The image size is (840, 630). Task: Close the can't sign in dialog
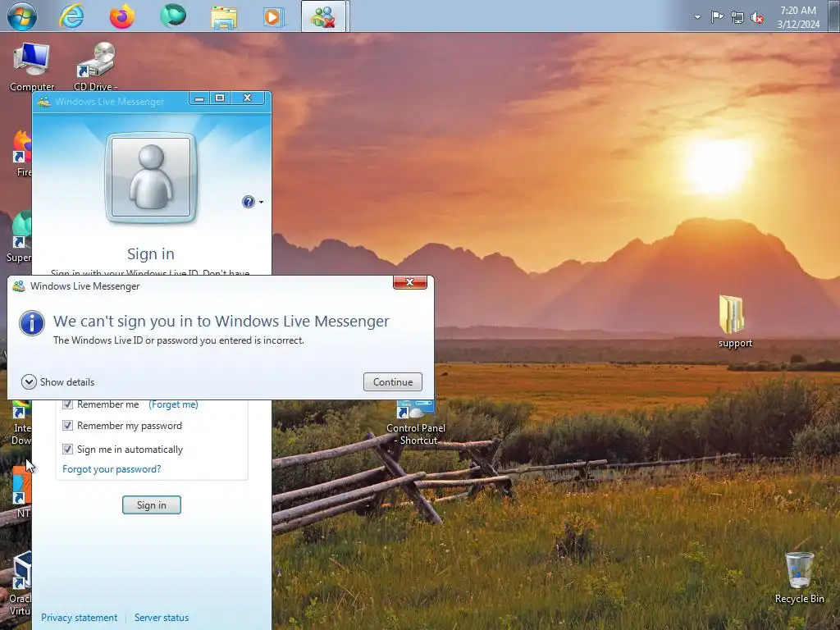[410, 282]
